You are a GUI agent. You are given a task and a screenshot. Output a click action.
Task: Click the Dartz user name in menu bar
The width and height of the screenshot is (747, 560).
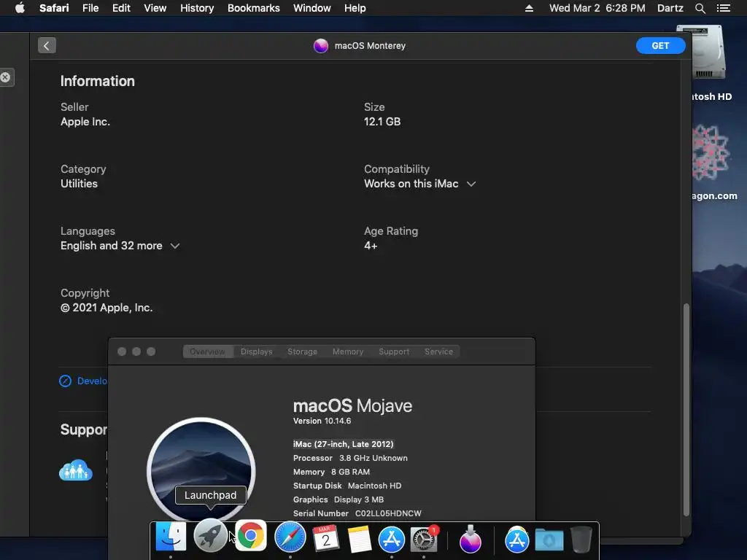(670, 8)
